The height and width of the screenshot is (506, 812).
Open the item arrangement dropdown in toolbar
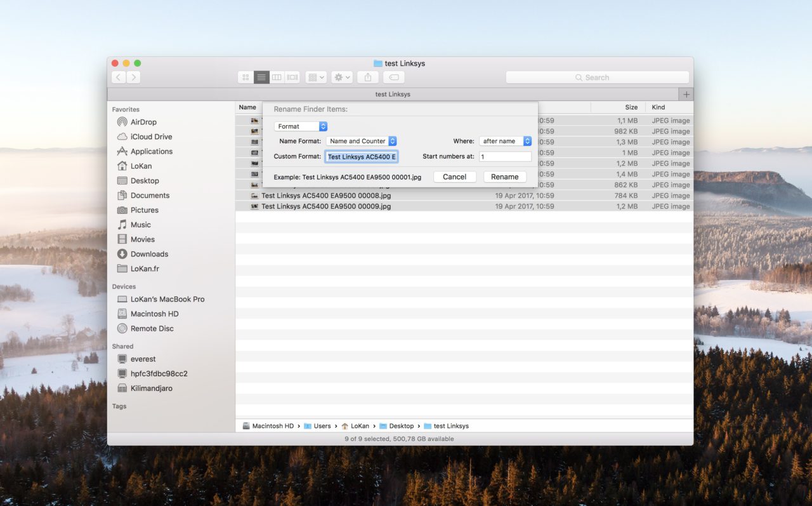316,77
